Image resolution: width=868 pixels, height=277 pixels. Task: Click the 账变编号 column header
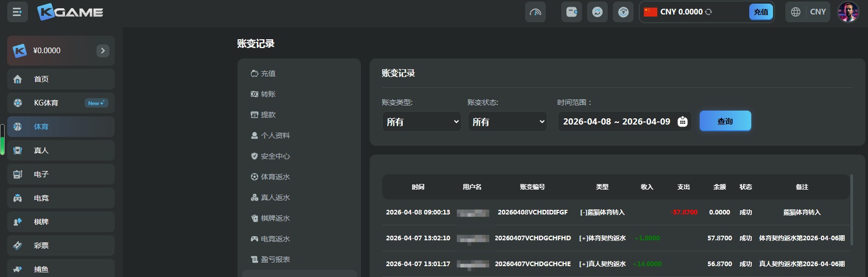(532, 187)
